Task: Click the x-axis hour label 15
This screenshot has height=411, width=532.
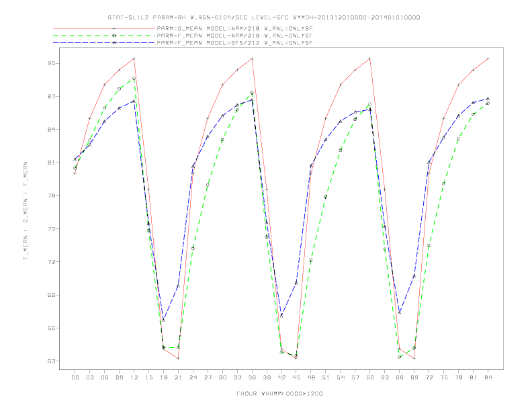Action: tap(148, 377)
